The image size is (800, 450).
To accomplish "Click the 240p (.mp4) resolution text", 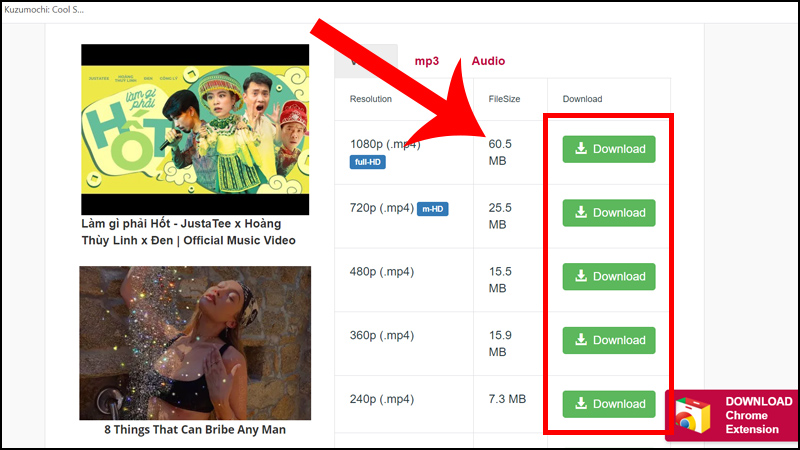I will [x=382, y=399].
